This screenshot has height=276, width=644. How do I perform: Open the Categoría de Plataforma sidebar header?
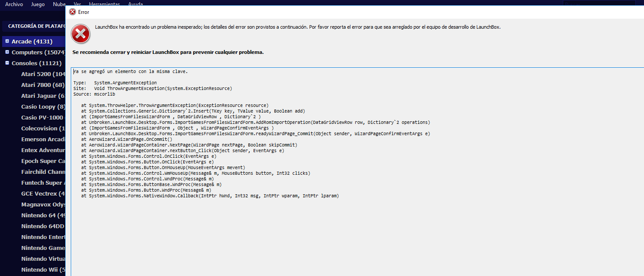click(x=36, y=26)
